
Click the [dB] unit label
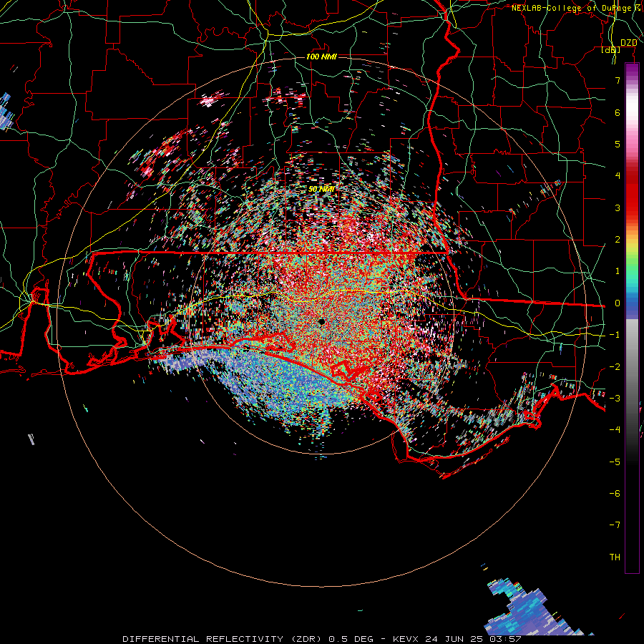click(611, 50)
